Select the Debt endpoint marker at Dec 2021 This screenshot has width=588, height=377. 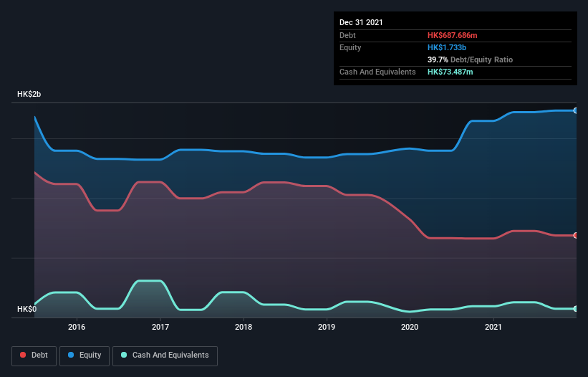tap(576, 236)
